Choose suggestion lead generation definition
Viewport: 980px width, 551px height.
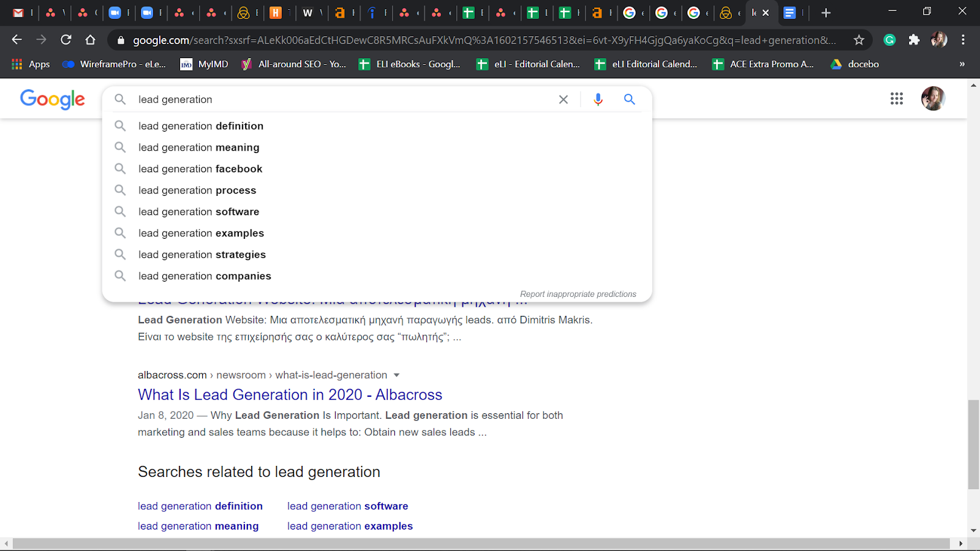pyautogui.click(x=377, y=126)
